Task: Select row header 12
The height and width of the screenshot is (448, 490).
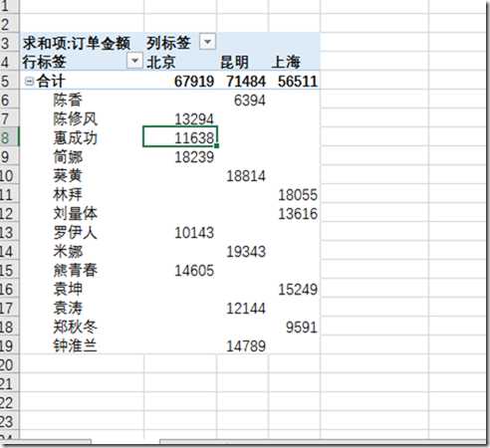Action: (x=9, y=213)
